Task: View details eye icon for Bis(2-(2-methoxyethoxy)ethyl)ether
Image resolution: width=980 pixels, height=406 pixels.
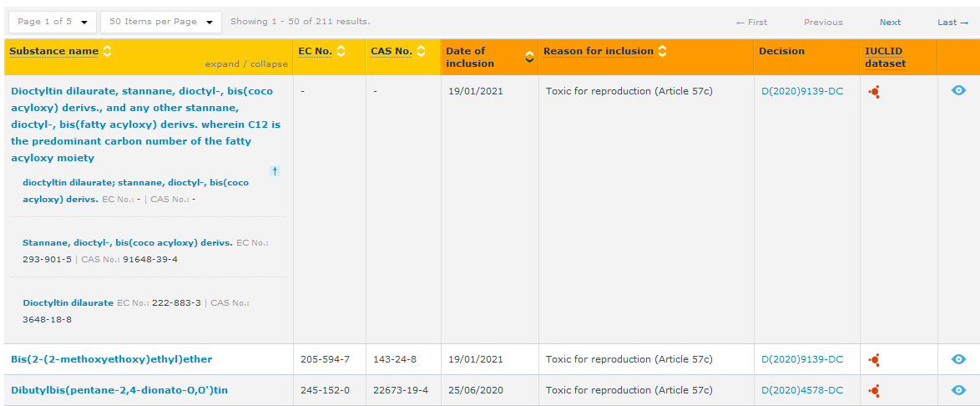Action: (958, 359)
